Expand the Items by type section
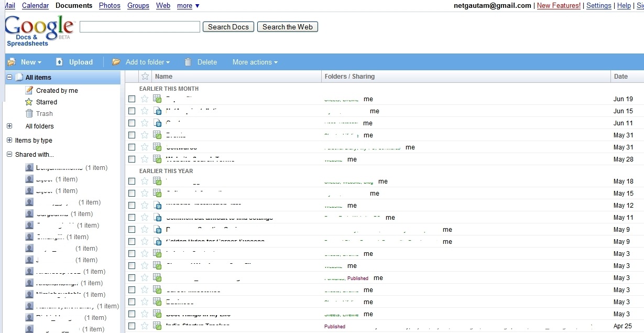 9,140
